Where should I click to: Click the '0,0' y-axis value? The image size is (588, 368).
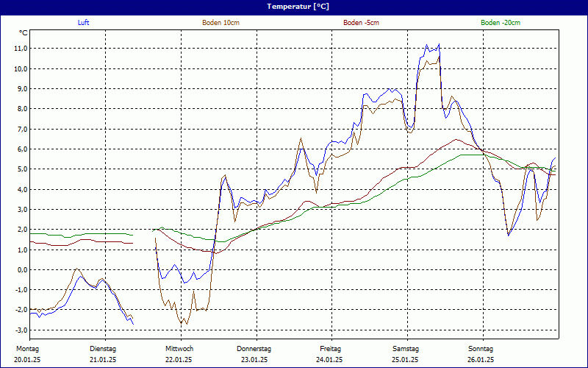tap(22, 269)
